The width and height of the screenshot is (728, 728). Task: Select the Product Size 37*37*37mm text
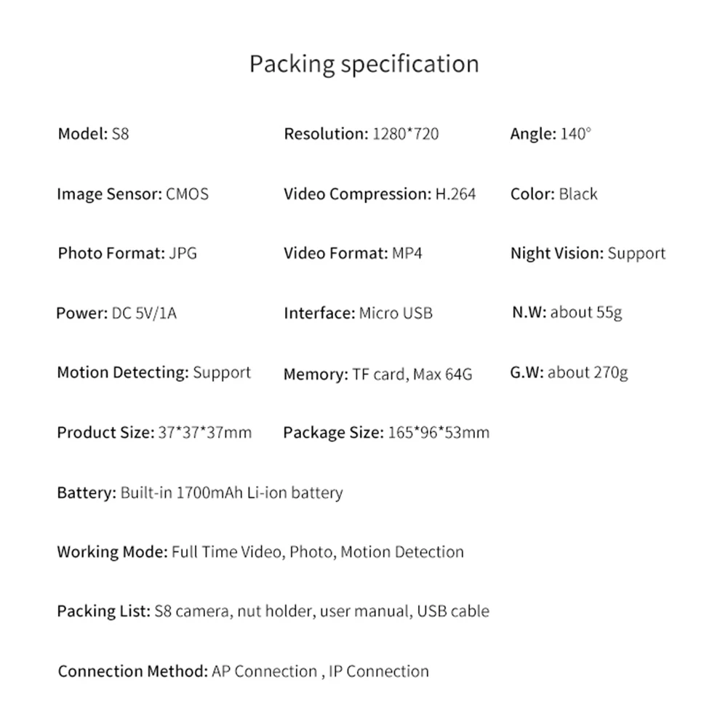pyautogui.click(x=154, y=433)
